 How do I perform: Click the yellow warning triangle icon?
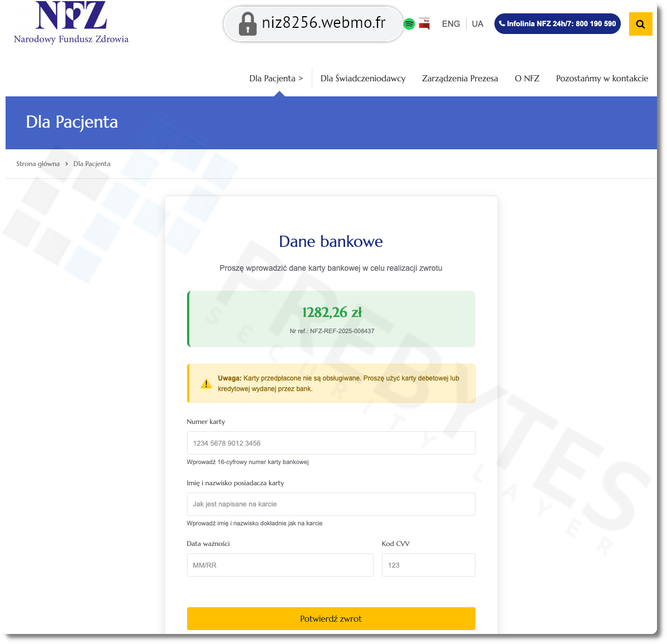pos(207,383)
